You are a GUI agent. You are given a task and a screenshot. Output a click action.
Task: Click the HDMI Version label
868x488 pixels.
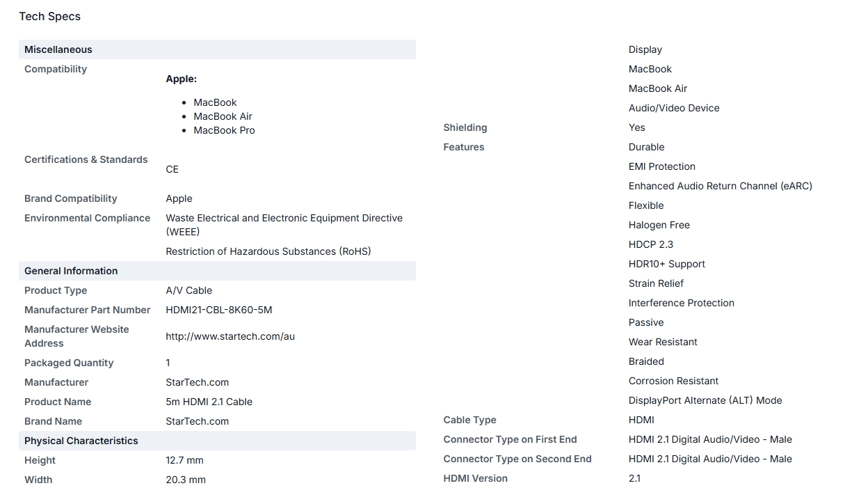pyautogui.click(x=476, y=478)
